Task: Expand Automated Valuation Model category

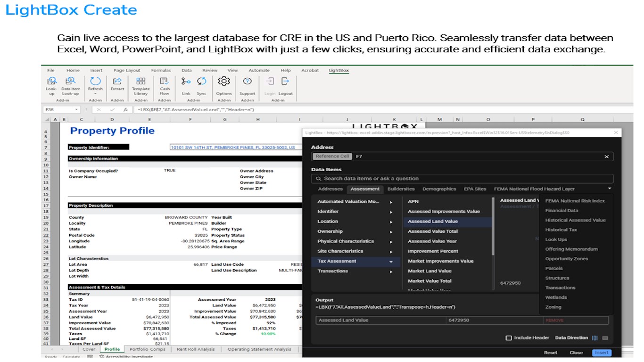Action: coord(391,202)
